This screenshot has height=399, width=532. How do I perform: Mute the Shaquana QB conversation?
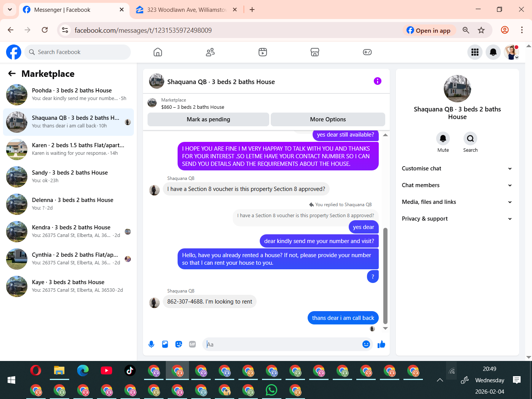443,138
